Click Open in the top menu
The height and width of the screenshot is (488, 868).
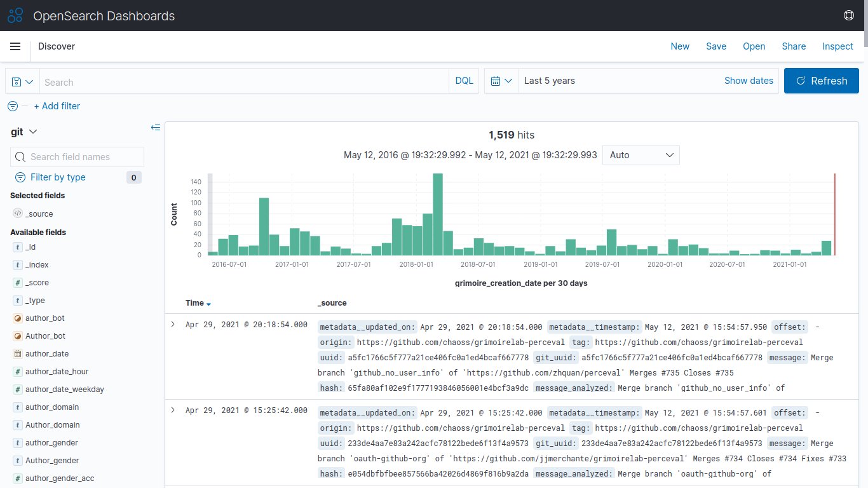[x=754, y=46]
